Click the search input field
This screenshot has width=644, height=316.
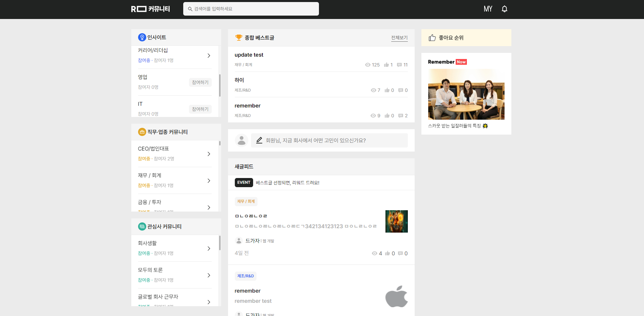pos(251,9)
